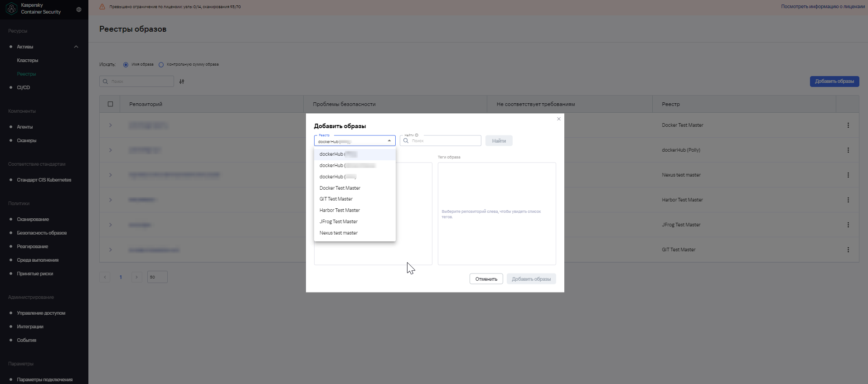868x384 pixels.
Task: Open actions menu for Docker Test Master row
Action: (848, 125)
